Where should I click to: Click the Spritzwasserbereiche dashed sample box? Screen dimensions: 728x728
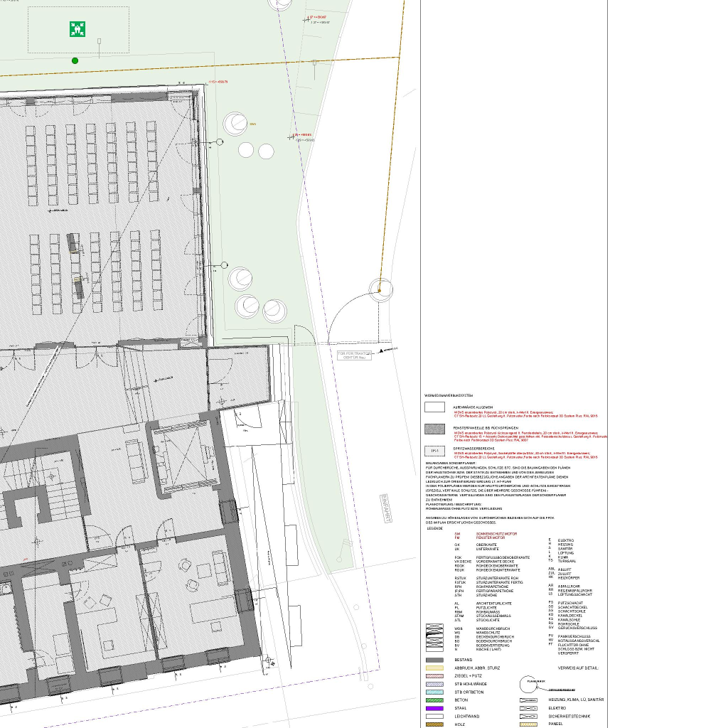(434, 450)
